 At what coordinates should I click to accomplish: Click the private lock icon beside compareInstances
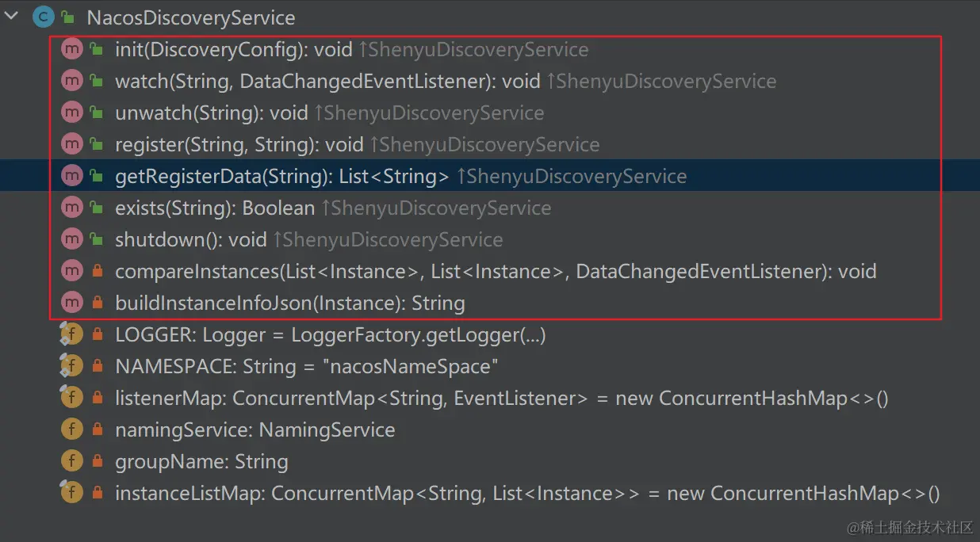(x=97, y=272)
